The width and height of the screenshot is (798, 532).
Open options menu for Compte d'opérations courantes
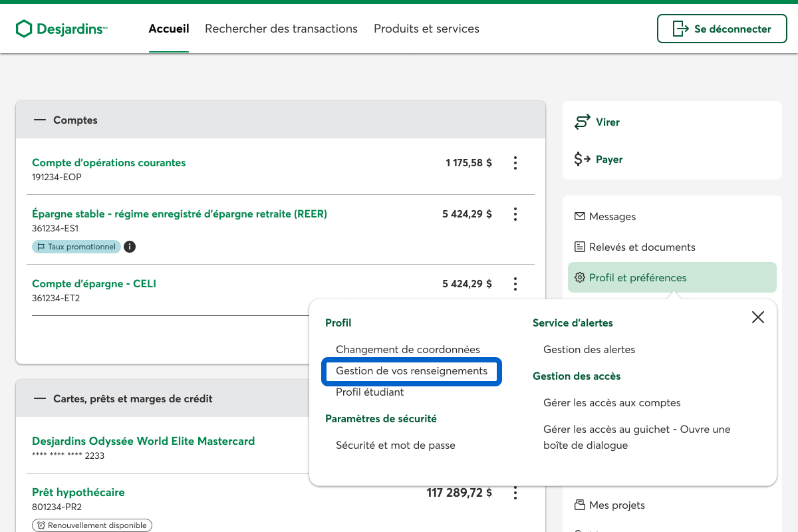[515, 163]
